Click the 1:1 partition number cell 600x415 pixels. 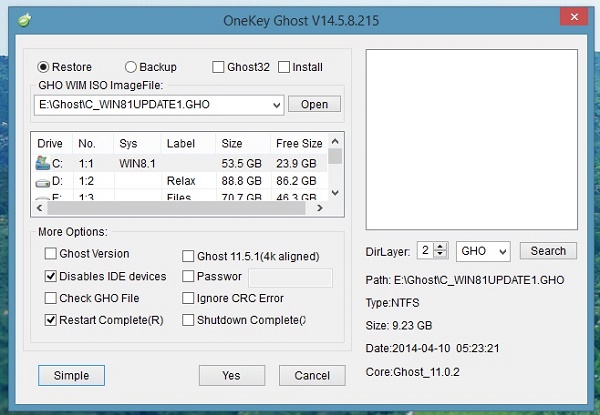coord(86,164)
